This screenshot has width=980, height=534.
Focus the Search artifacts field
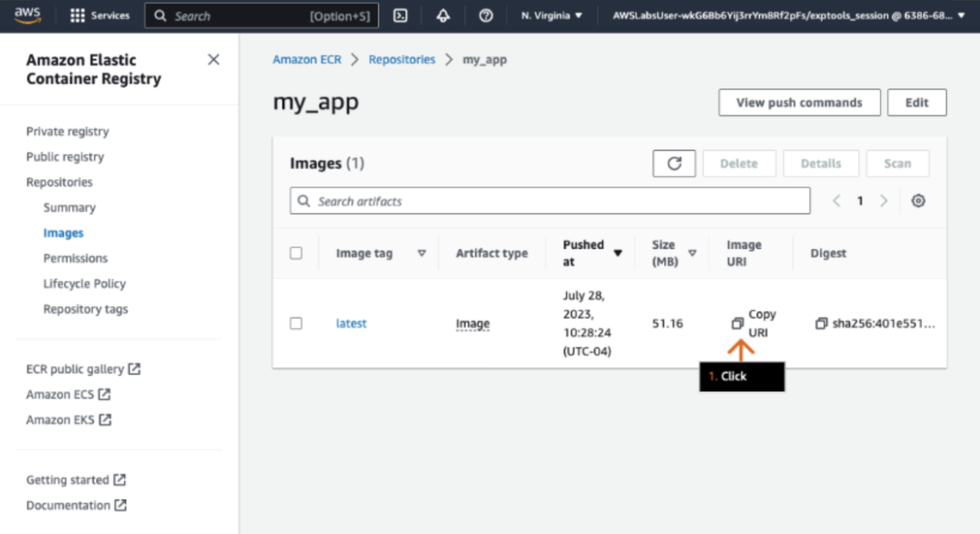point(550,201)
